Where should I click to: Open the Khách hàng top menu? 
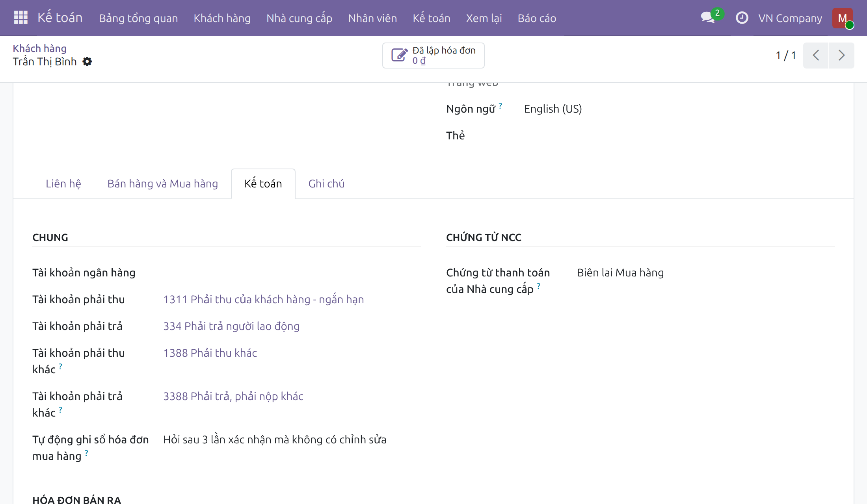pyautogui.click(x=222, y=18)
